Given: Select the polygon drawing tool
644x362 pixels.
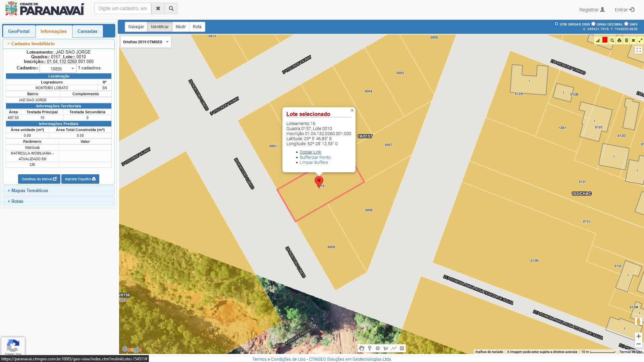Looking at the screenshot, I should 386,348.
